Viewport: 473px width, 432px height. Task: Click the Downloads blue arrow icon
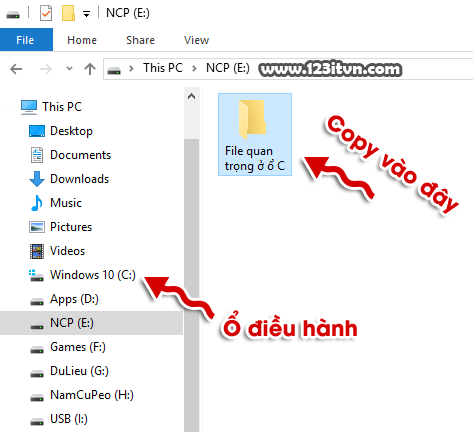coord(37,179)
